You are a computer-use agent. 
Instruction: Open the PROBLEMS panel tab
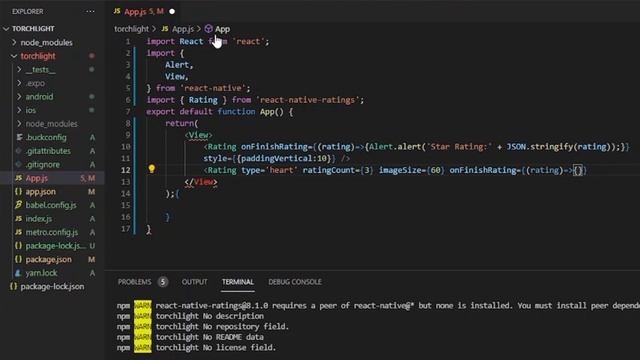tap(134, 282)
